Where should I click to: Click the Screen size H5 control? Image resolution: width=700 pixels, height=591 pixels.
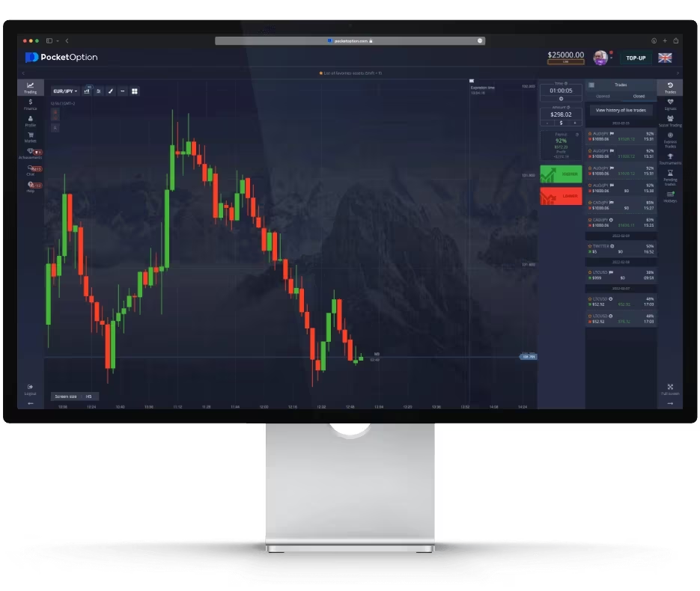[73, 396]
